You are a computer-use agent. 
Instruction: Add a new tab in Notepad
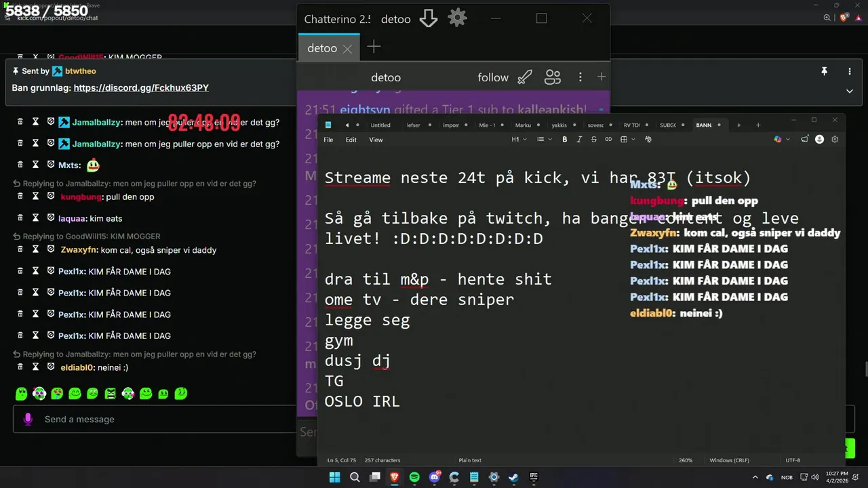758,125
